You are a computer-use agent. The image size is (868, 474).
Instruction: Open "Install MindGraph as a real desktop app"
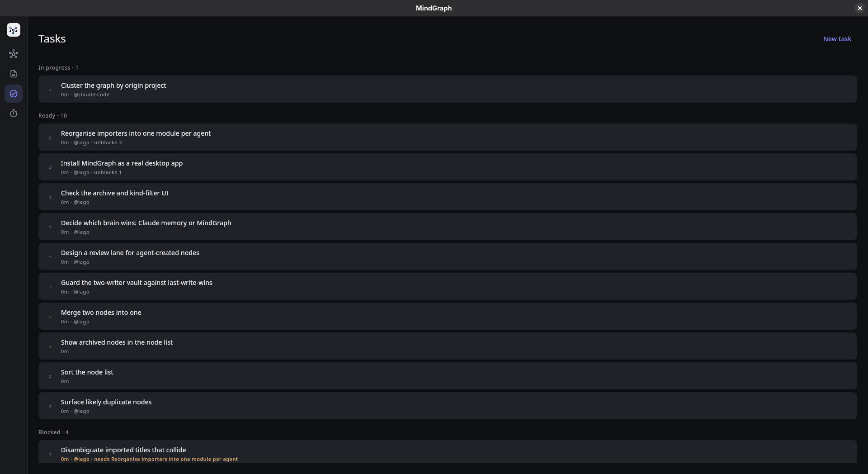point(122,163)
